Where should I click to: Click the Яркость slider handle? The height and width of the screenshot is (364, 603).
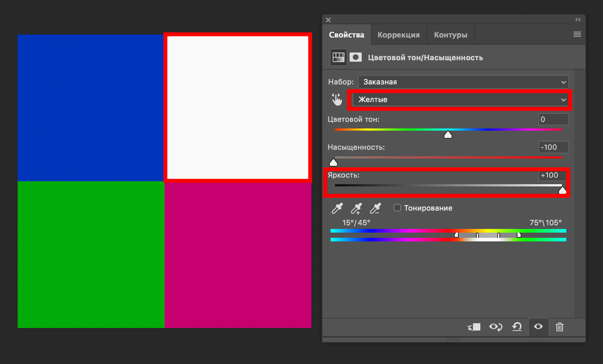click(x=562, y=190)
